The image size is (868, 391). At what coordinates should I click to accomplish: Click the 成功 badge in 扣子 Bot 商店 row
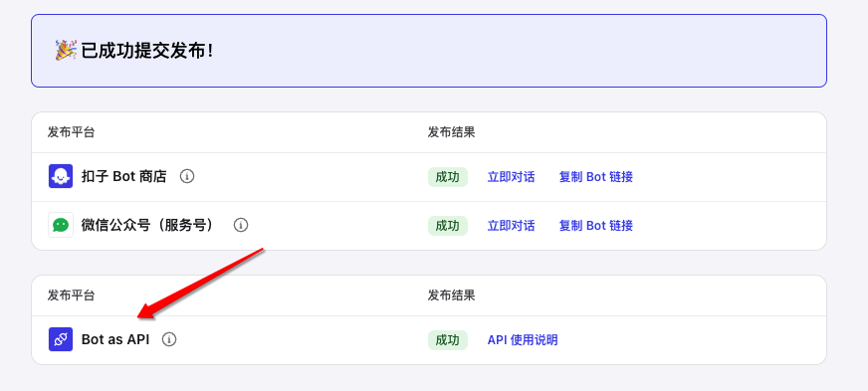point(447,177)
